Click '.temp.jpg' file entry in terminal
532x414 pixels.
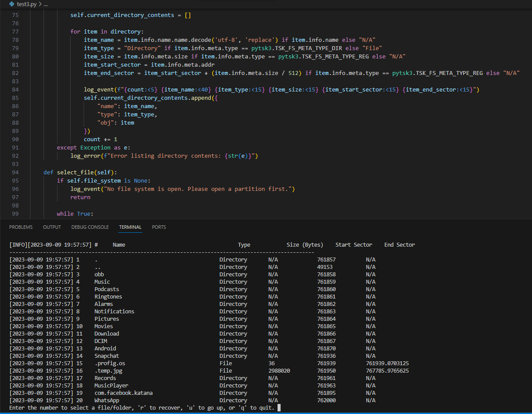point(108,371)
